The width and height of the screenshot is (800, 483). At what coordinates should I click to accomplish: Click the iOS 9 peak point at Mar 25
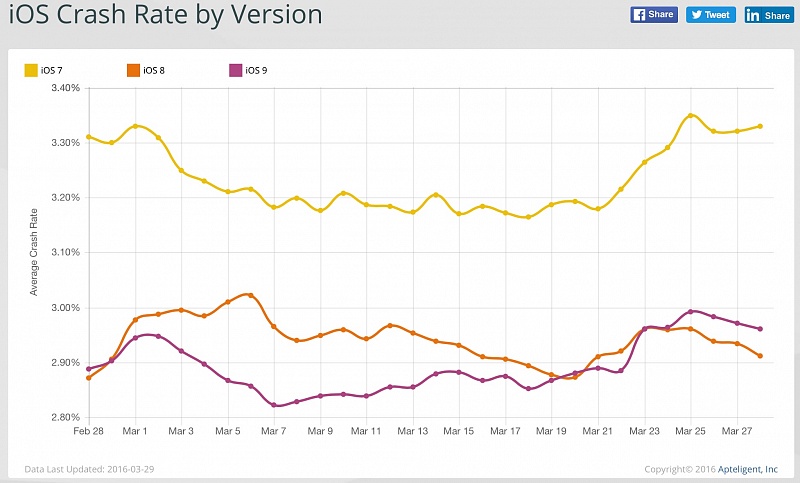point(691,311)
